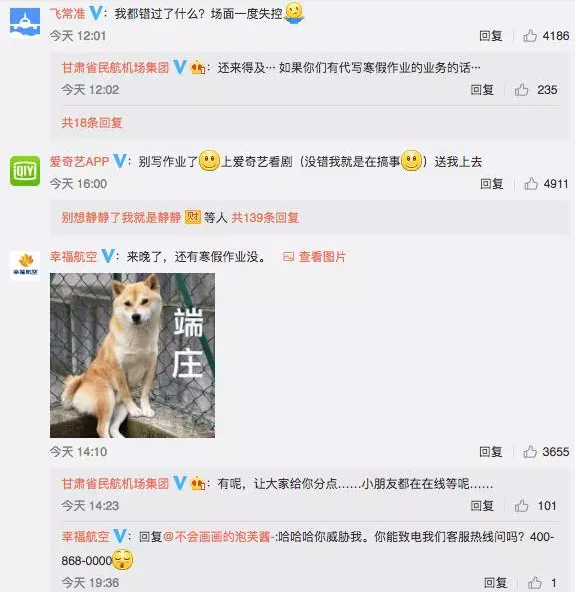
Task: Open 飞常准's airplane profile avatar
Action: [25, 22]
